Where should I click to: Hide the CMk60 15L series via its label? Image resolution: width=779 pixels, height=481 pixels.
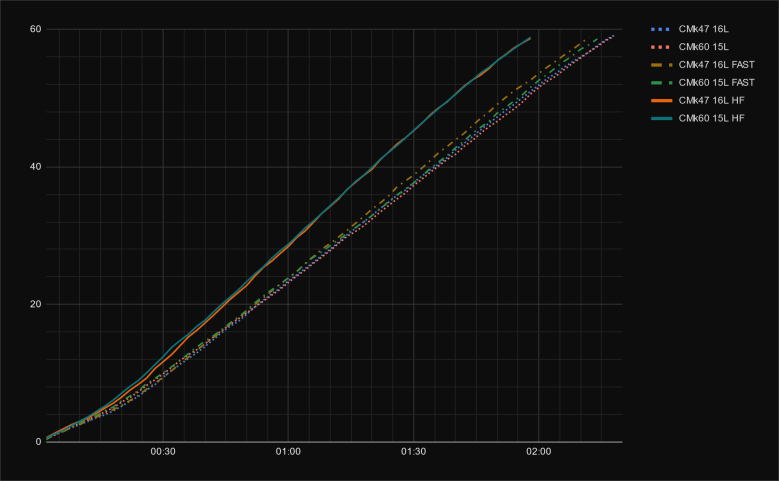pos(703,47)
